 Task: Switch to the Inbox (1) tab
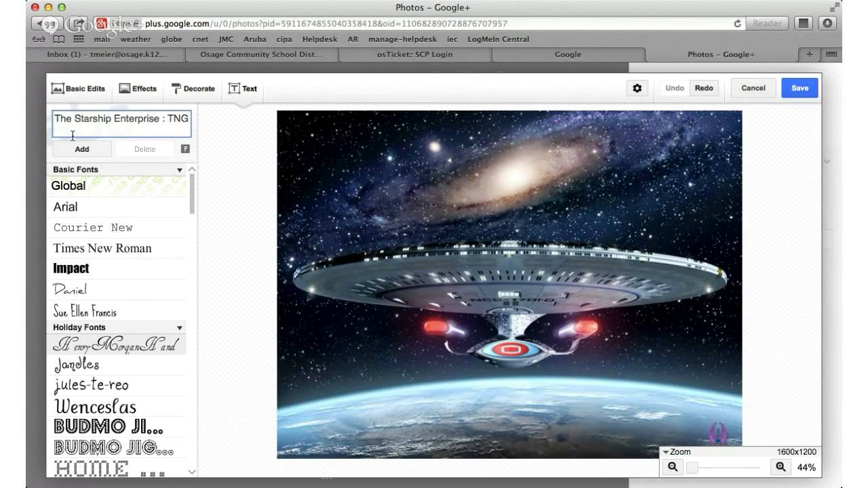[106, 54]
